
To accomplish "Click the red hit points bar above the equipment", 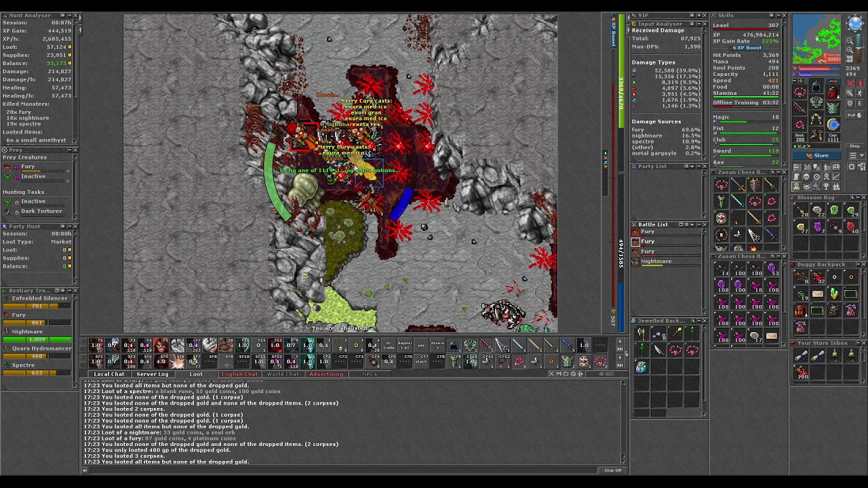I will coord(820,68).
